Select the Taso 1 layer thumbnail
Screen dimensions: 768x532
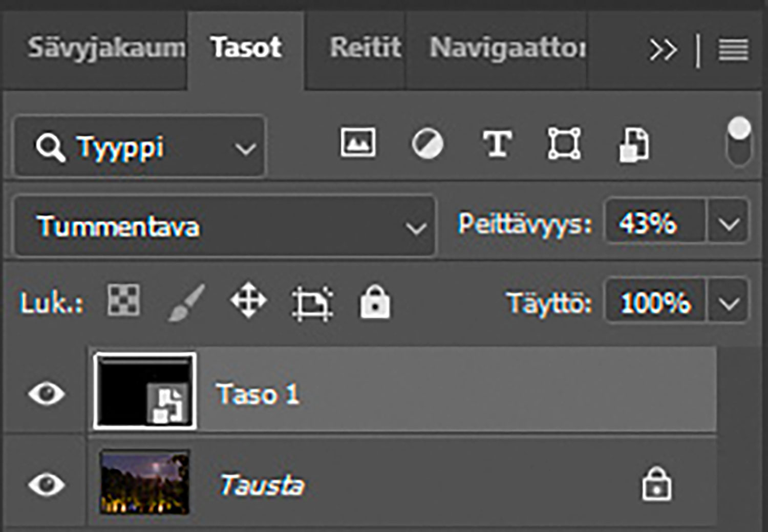click(x=145, y=391)
